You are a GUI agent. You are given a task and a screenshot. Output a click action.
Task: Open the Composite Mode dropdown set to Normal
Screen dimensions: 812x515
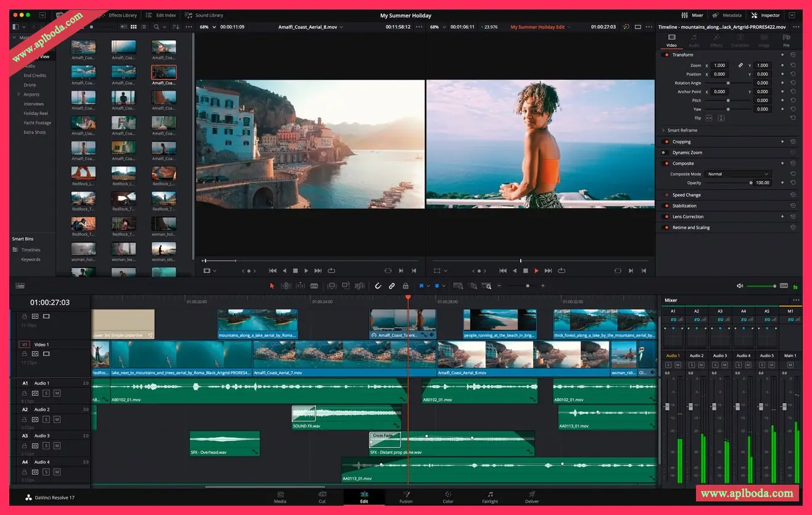coord(738,174)
